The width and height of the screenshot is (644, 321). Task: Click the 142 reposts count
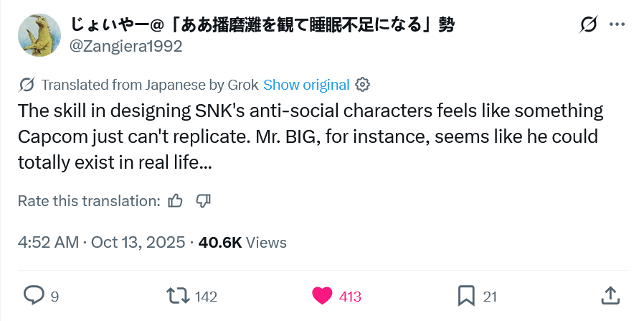[x=206, y=297]
